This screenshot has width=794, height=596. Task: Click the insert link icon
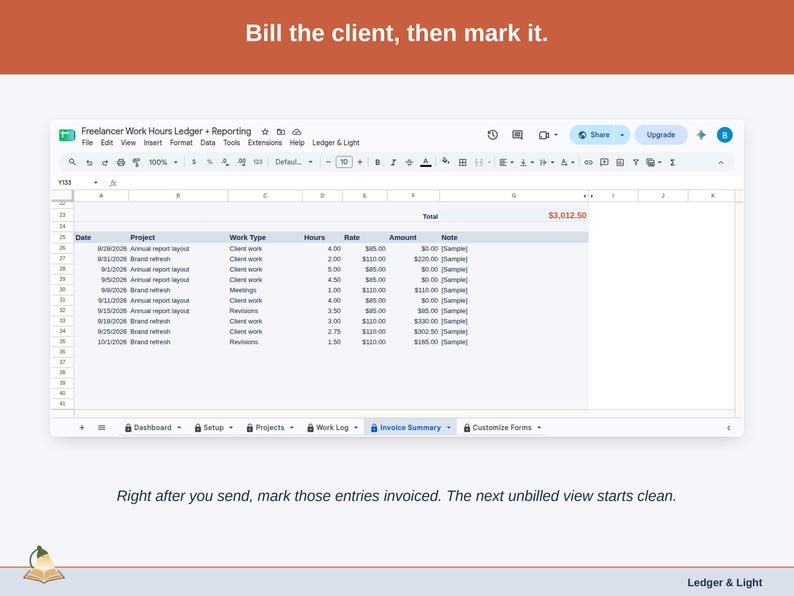[588, 163]
